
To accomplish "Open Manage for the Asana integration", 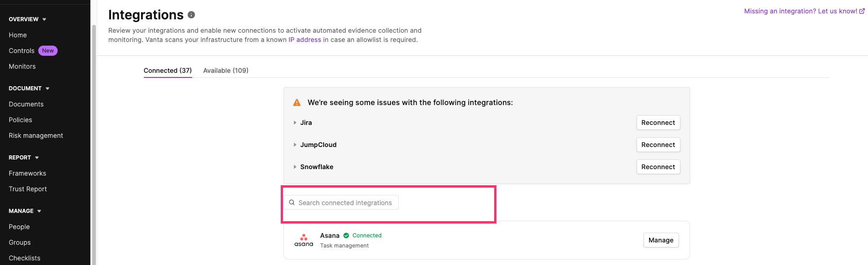I will pos(661,240).
